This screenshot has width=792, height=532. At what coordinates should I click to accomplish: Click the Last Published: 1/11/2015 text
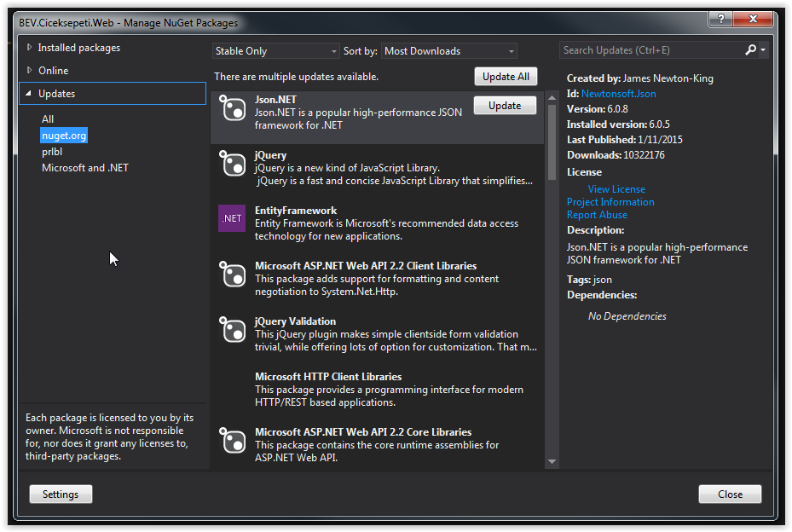click(624, 140)
